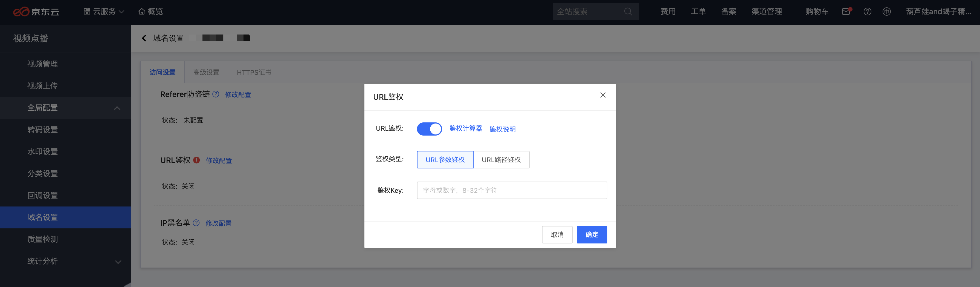
Task: Open the 购物车 shopping cart
Action: click(817, 12)
